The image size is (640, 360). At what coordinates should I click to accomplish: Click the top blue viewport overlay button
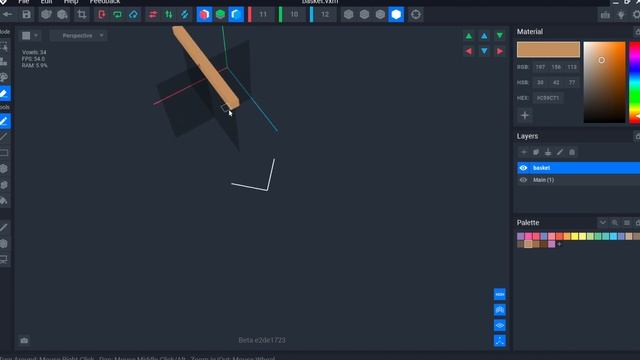pyautogui.click(x=500, y=294)
